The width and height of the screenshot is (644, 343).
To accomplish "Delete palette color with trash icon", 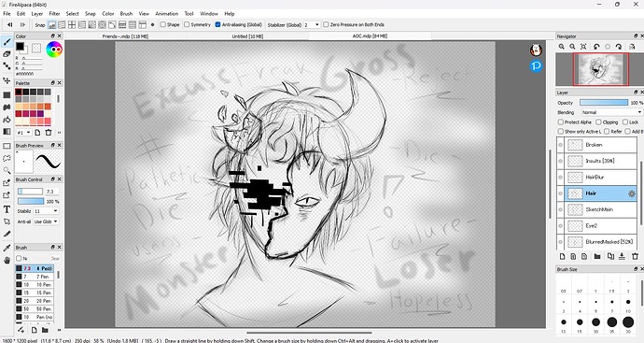I will (49, 133).
